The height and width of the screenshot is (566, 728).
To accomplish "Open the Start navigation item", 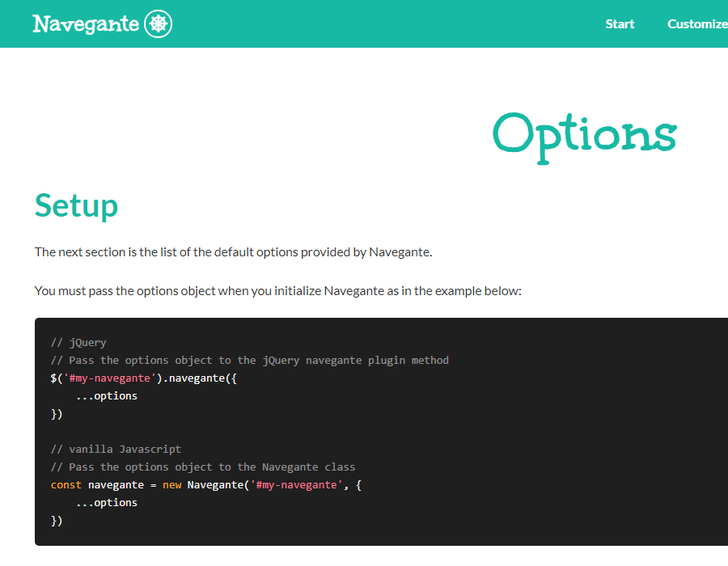I will pyautogui.click(x=620, y=23).
